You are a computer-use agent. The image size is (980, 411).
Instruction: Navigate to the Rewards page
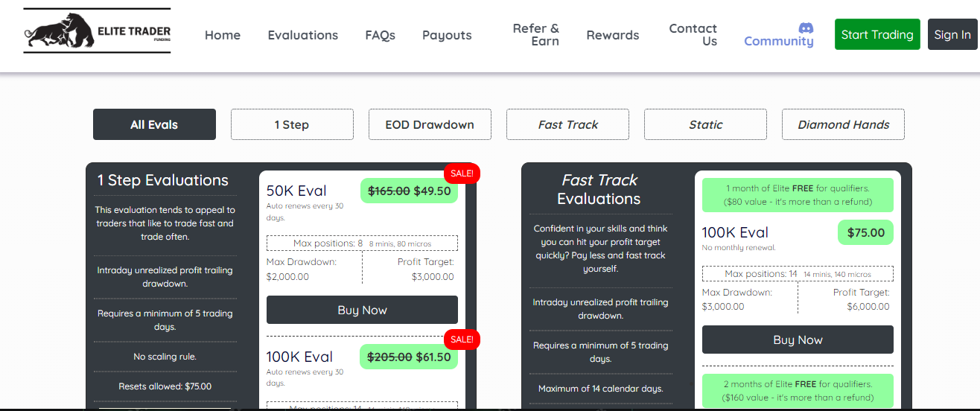pos(612,35)
